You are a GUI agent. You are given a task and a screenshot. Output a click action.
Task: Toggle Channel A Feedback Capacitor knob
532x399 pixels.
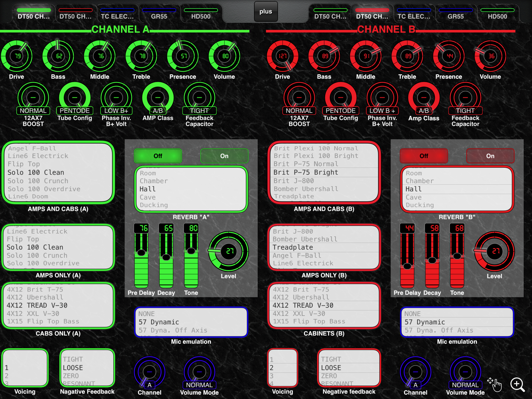pos(199,98)
